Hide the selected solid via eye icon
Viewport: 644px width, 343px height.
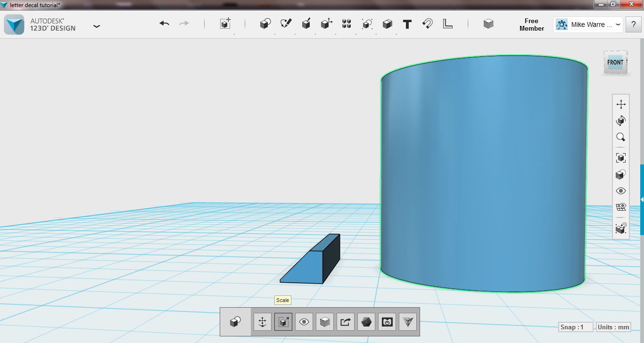pos(304,322)
